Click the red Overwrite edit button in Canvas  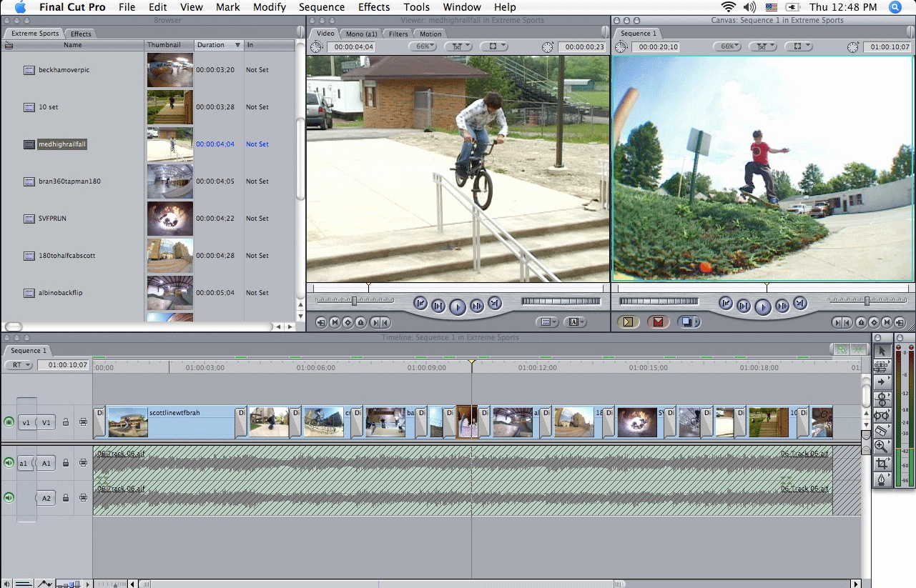coord(658,322)
